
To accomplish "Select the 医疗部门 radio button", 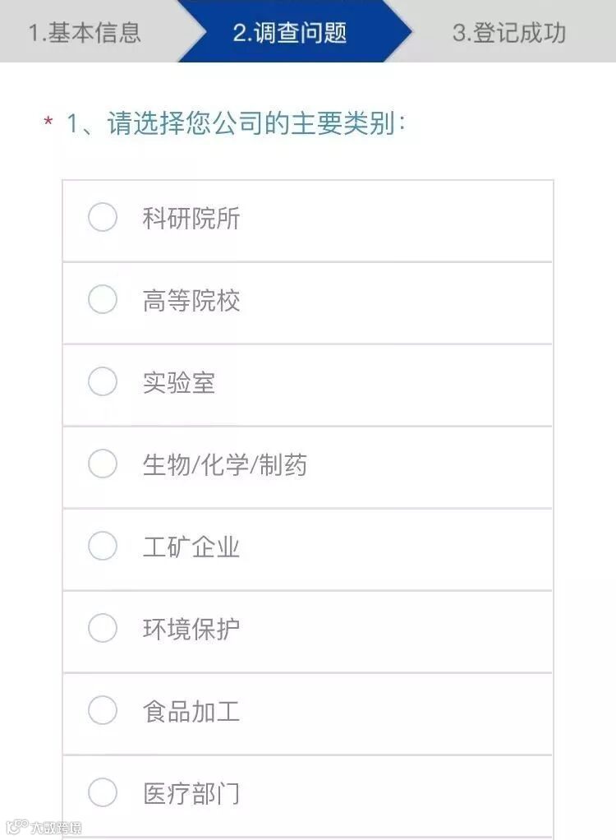I will click(103, 792).
